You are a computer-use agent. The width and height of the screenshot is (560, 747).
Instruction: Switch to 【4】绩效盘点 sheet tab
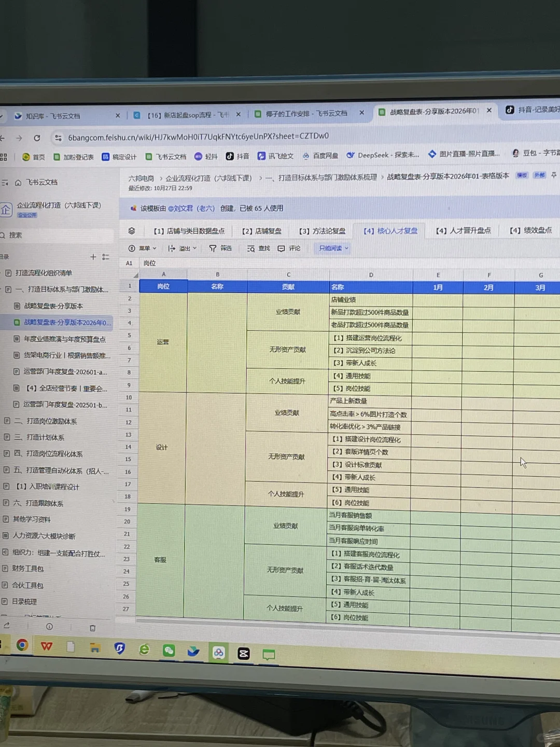[530, 230]
